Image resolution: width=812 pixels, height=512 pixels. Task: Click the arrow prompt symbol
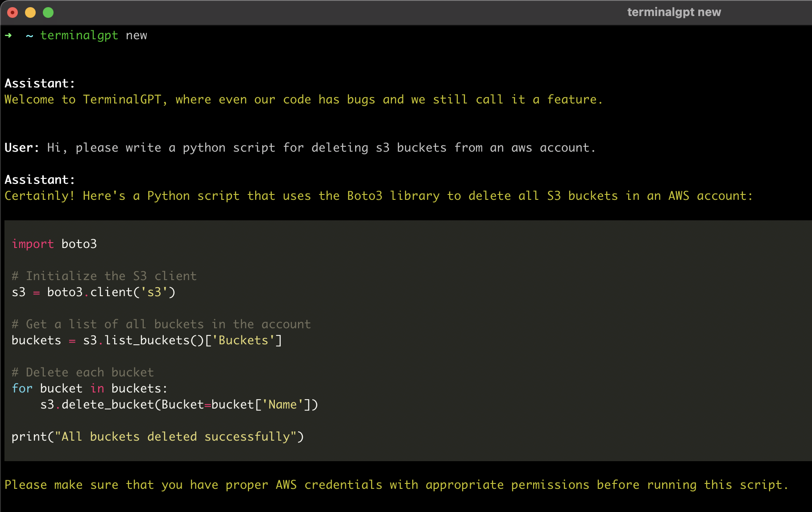[8, 35]
